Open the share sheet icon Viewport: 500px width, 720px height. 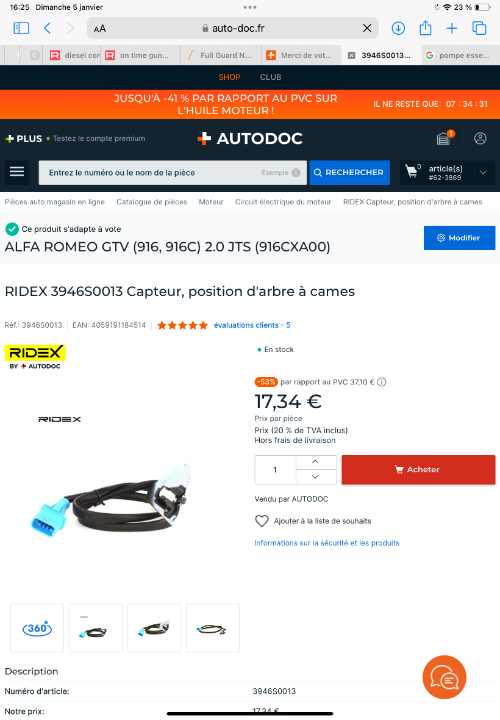426,28
